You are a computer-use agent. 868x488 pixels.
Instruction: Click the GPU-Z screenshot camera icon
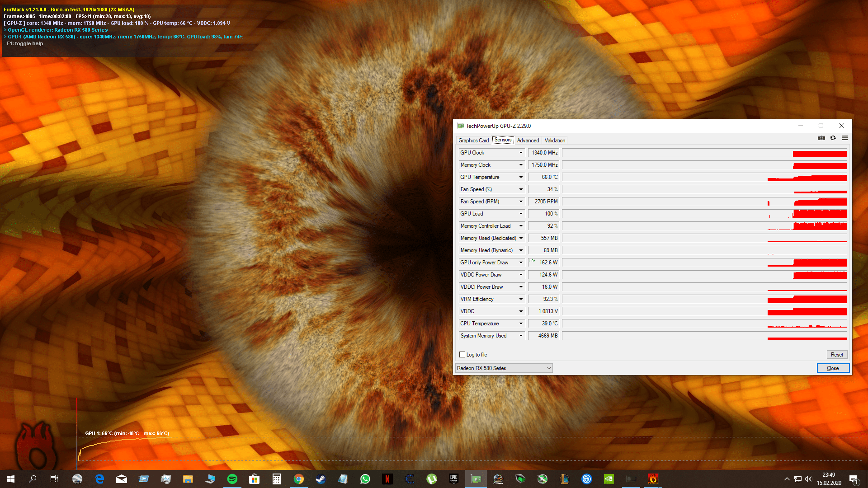point(821,138)
